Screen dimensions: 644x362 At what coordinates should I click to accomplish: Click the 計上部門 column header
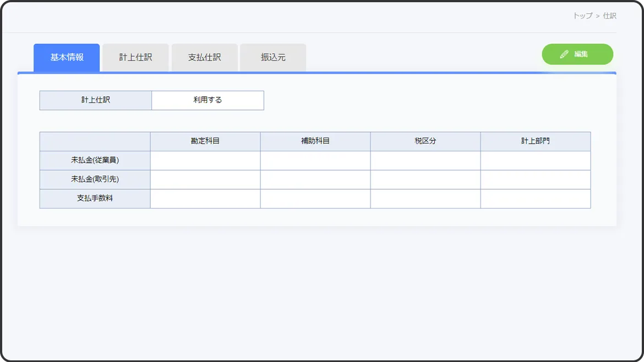(x=536, y=141)
